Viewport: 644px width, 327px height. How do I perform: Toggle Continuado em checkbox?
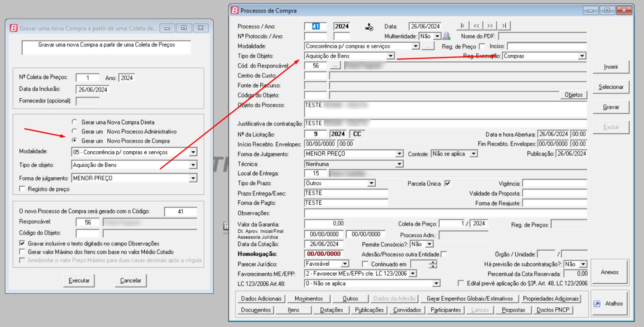pyautogui.click(x=365, y=264)
